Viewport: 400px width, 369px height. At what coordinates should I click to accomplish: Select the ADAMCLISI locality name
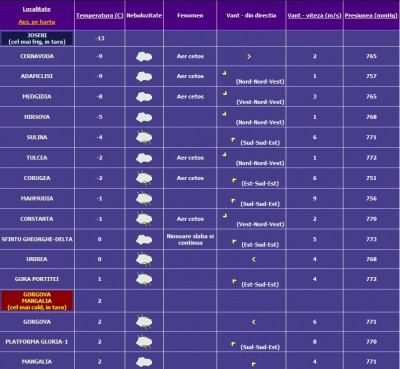click(x=37, y=76)
